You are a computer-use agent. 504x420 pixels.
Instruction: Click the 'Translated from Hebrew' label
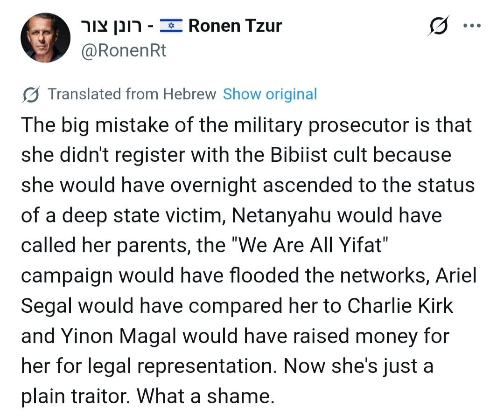pos(132,94)
